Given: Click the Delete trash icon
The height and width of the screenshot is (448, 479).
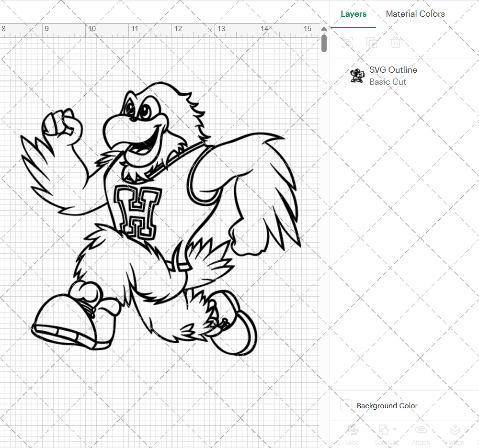Looking at the screenshot, I should click(395, 43).
